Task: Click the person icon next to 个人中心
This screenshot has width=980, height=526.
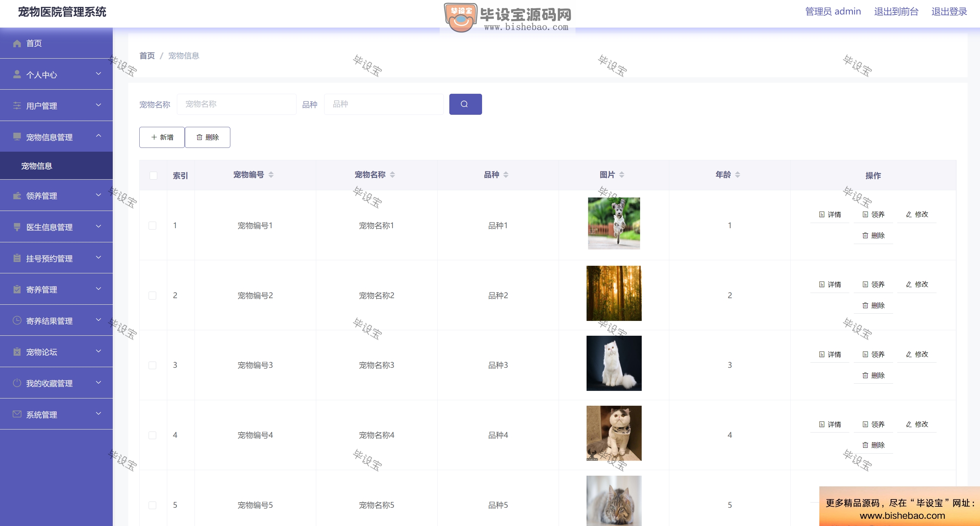Action: tap(17, 74)
